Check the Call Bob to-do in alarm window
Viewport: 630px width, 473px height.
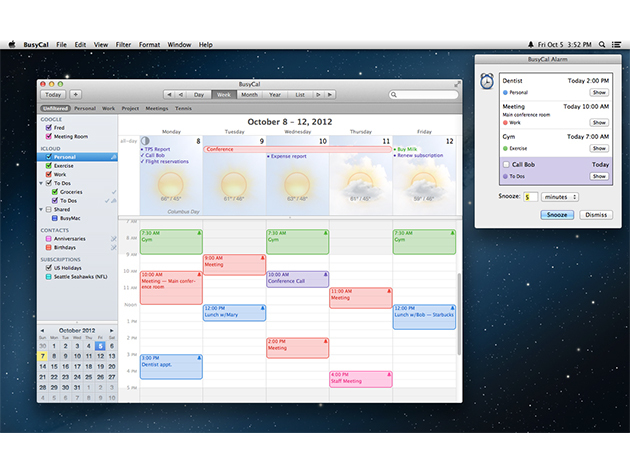(506, 164)
